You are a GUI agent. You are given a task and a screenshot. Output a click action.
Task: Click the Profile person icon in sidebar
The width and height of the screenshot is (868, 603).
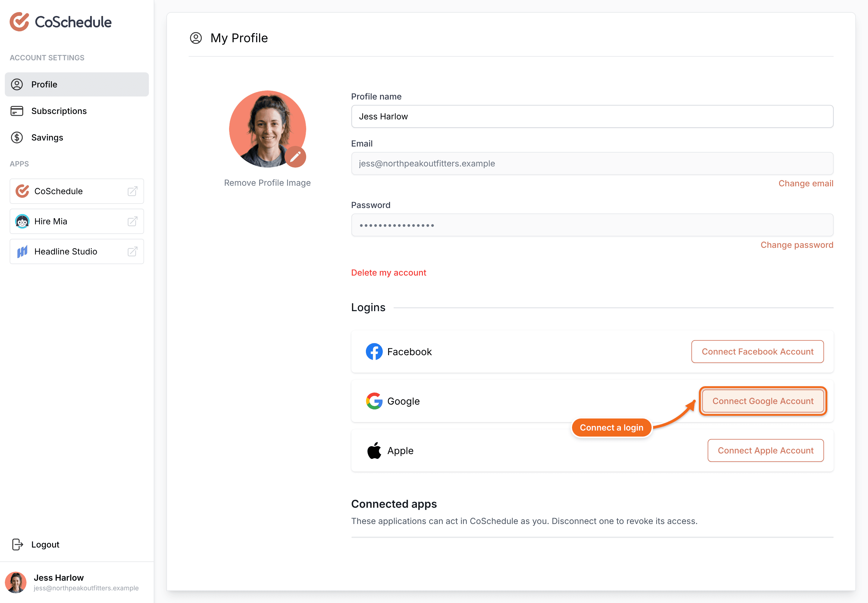pyautogui.click(x=17, y=84)
